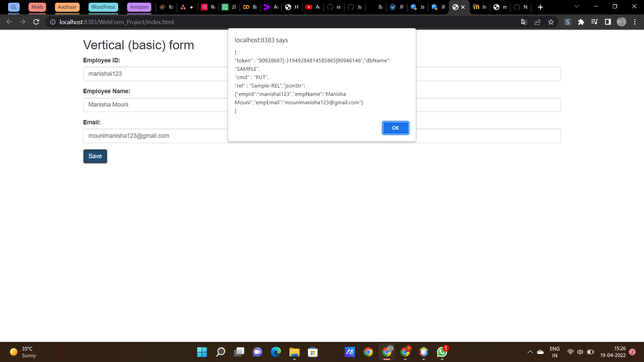The height and width of the screenshot is (362, 644).
Task: Switch to the LinkedIn browser tab
Action: point(480,7)
